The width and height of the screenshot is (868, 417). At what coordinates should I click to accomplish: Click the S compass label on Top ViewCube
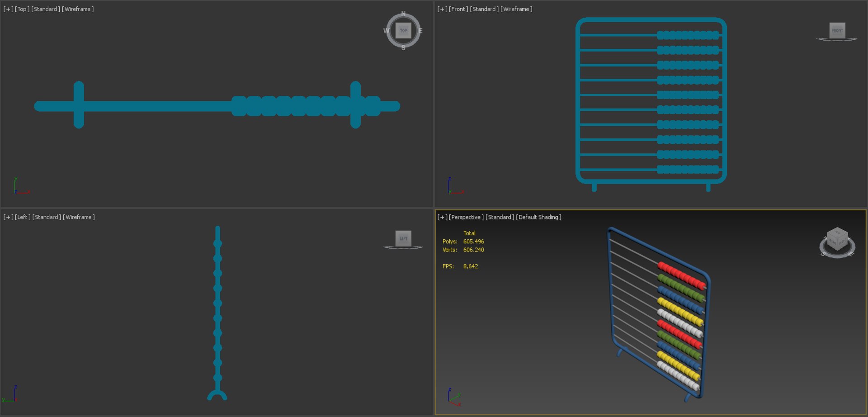coord(403,47)
